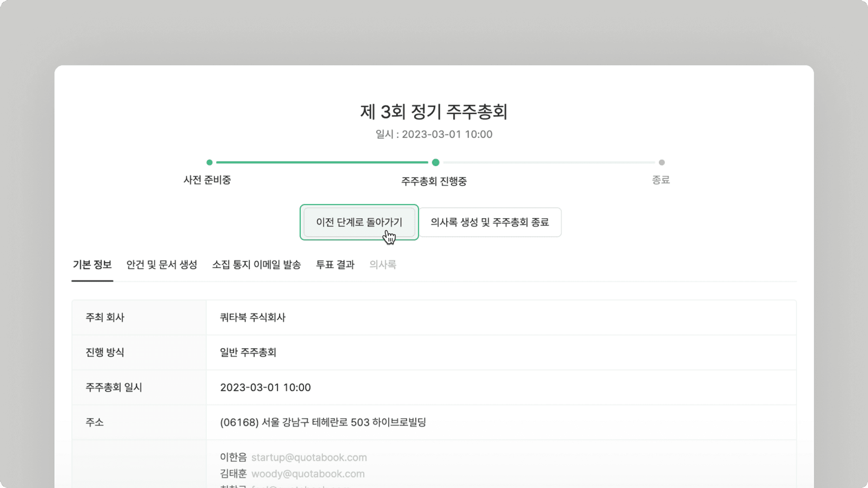Click the progress bar between 사전 준비중 and 진행중
868x488 pixels.
pyautogui.click(x=323, y=163)
